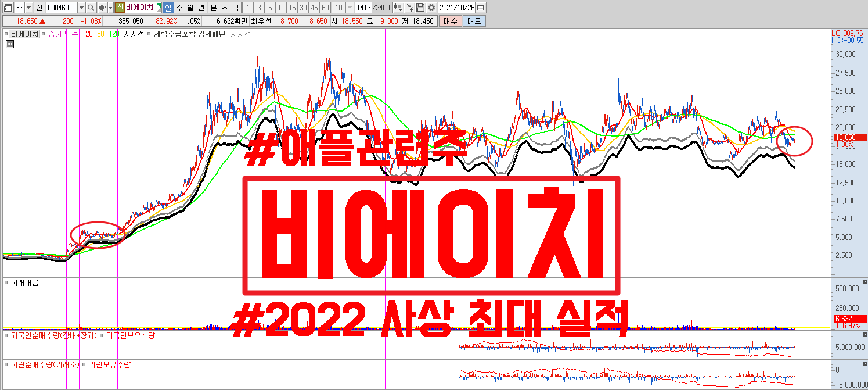Click the chart window layout icon at toolbar start
The image size is (868, 390).
click(8, 8)
